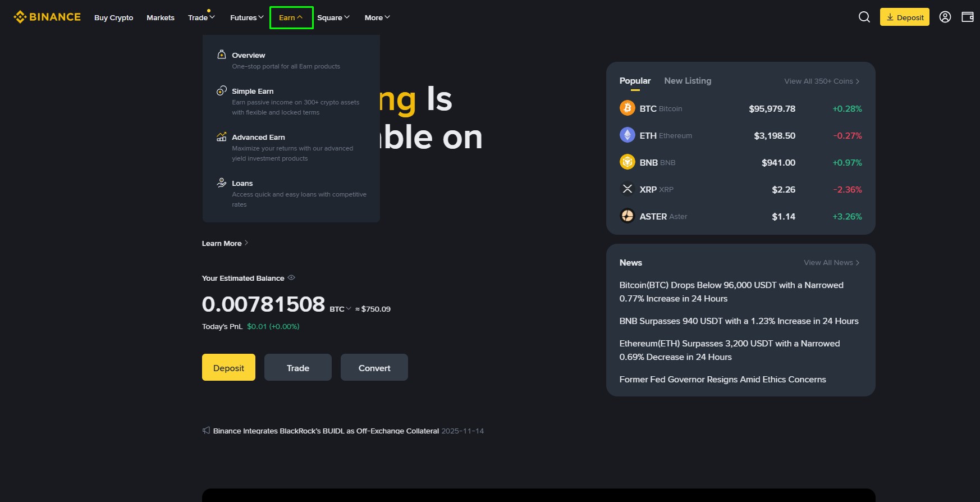This screenshot has height=502, width=980.
Task: Click the Loans hand icon
Action: point(222,182)
